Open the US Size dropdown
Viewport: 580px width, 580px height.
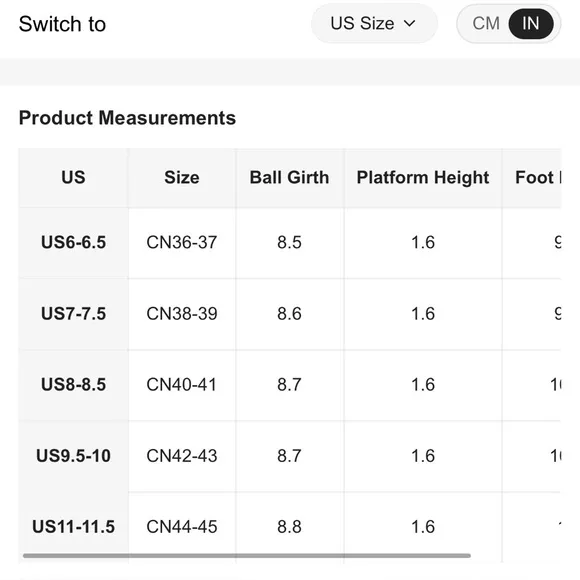(374, 24)
